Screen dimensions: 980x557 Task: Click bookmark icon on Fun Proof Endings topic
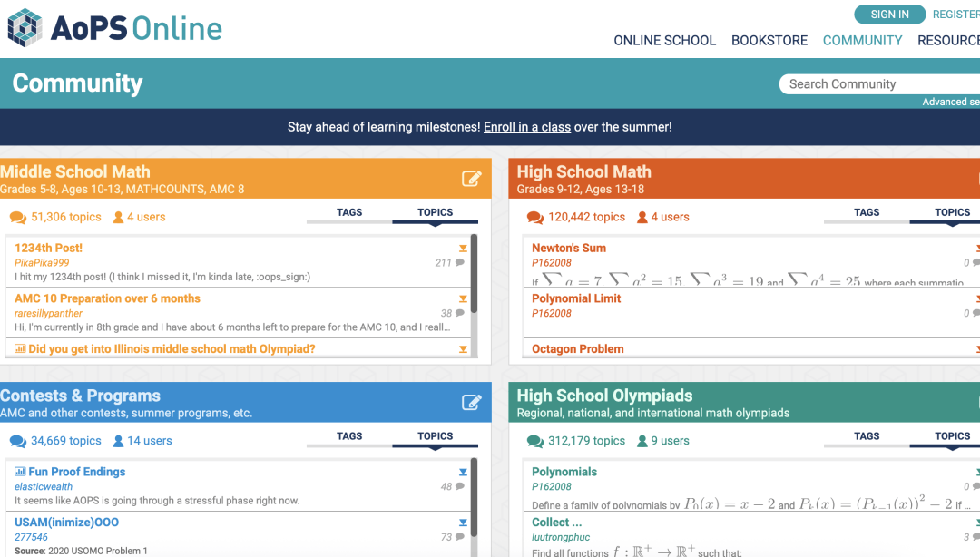463,472
